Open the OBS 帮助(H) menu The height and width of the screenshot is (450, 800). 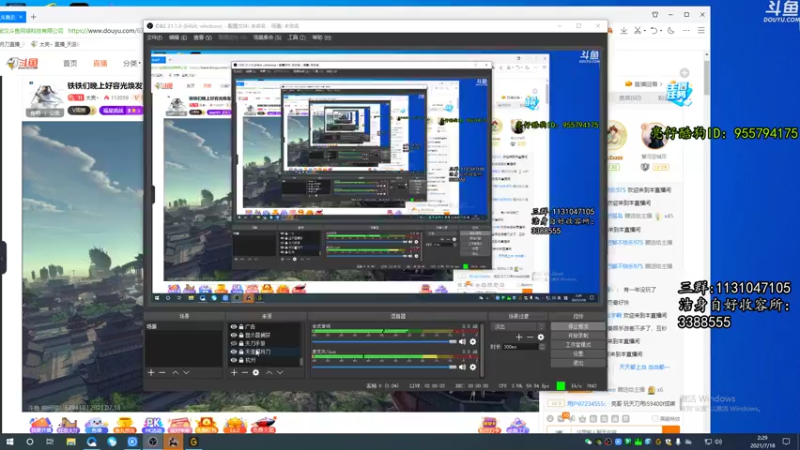click(321, 38)
